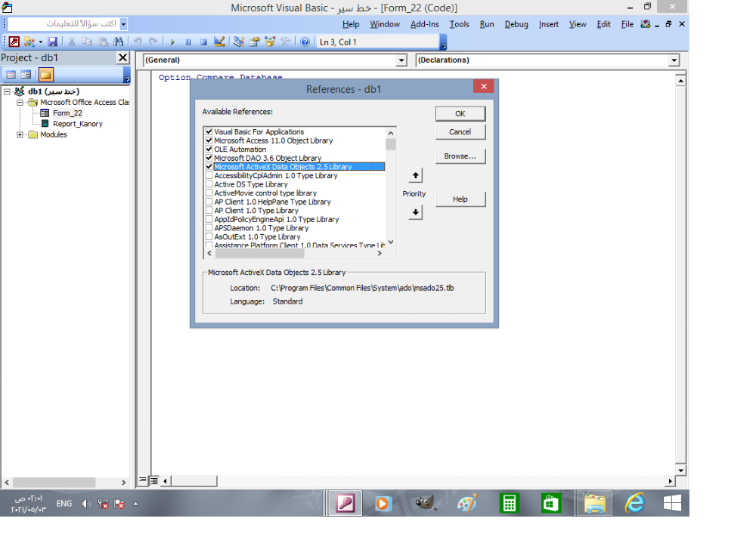
Task: Select Form_22 in the project tree
Action: pos(67,113)
